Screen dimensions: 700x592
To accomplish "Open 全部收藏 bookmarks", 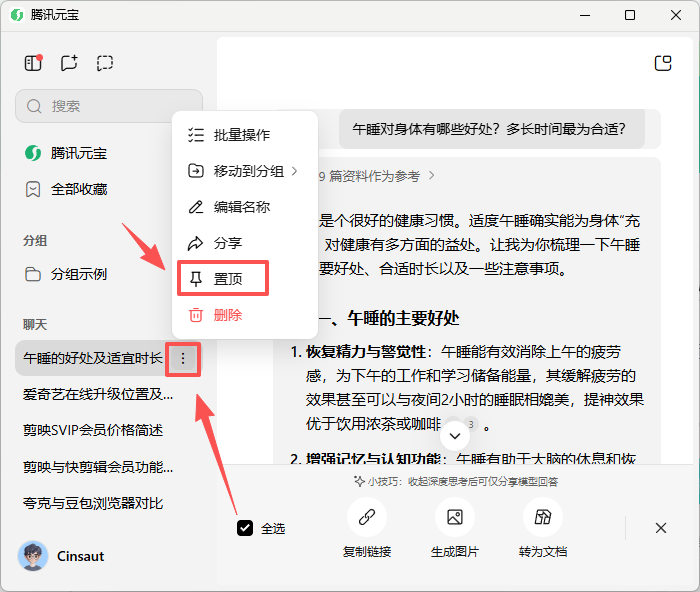I will 65,189.
